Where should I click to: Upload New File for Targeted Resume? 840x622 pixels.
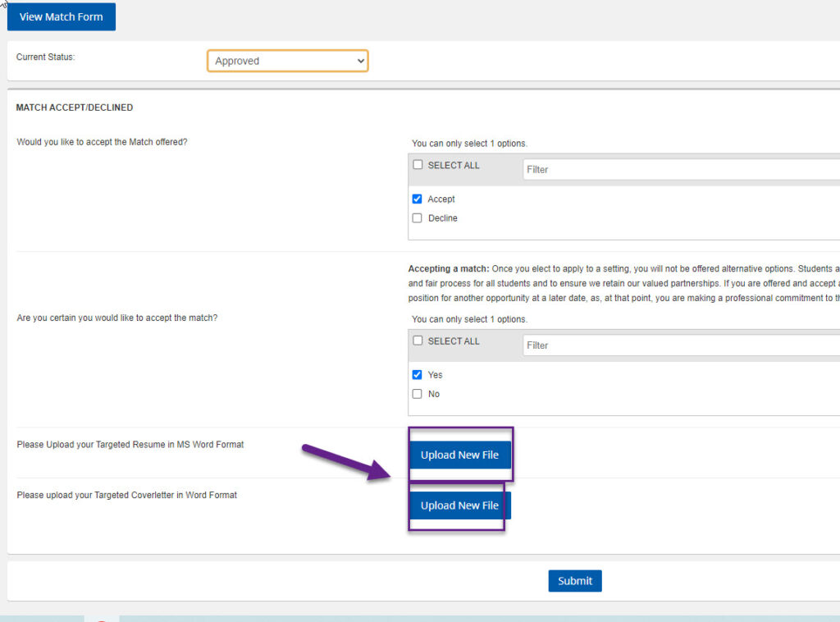pyautogui.click(x=459, y=455)
